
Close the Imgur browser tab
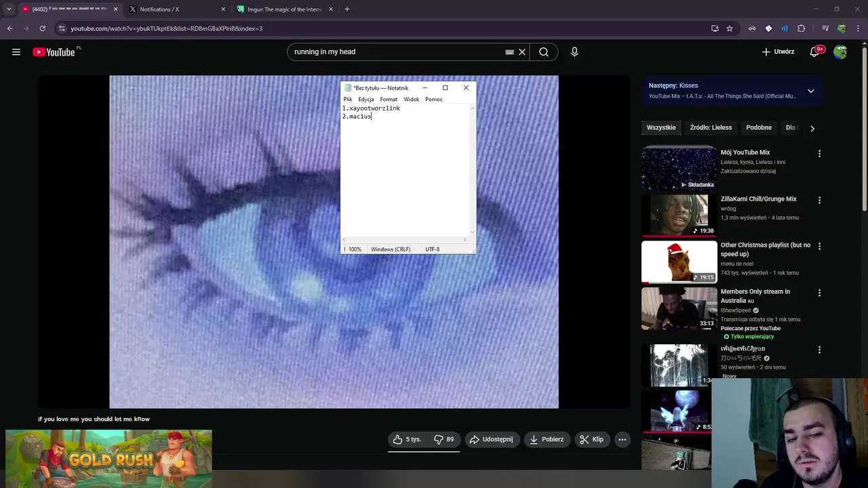coord(331,9)
